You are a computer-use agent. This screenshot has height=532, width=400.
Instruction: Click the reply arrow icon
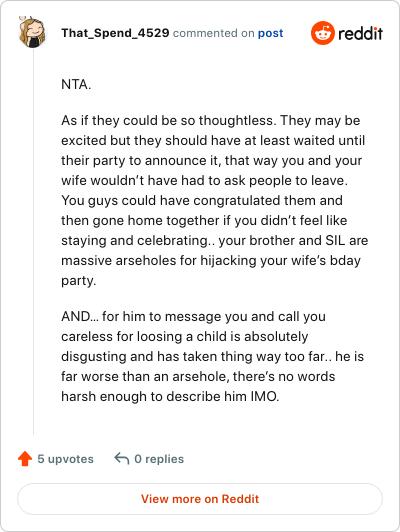click(x=122, y=458)
